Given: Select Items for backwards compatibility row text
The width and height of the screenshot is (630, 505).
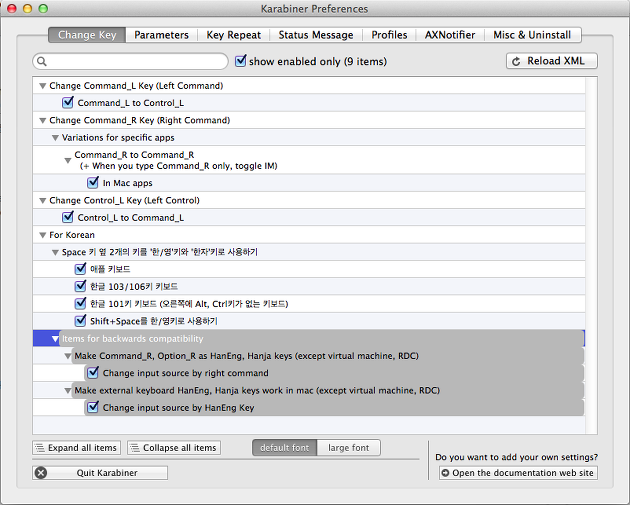Looking at the screenshot, I should pos(133,339).
